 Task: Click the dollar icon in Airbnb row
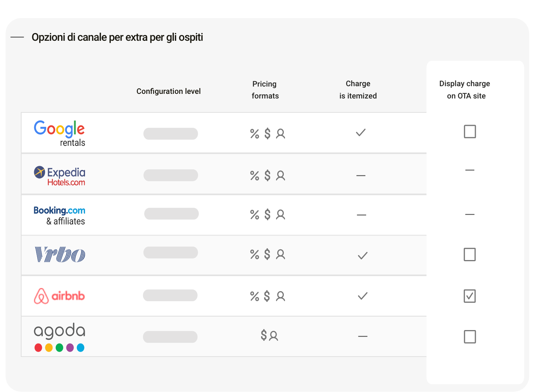[267, 296]
